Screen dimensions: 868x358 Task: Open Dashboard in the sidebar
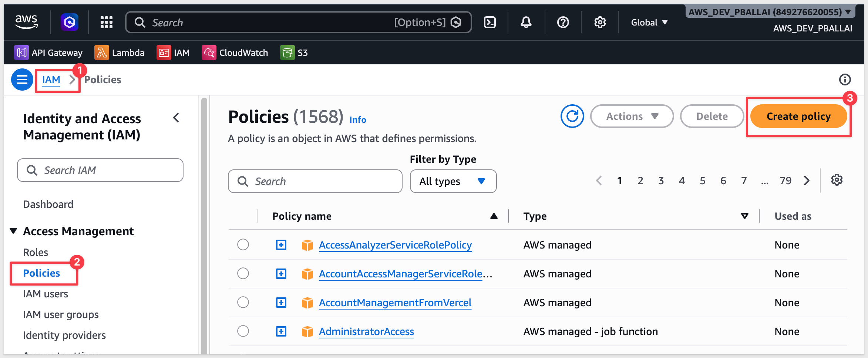pos(48,204)
